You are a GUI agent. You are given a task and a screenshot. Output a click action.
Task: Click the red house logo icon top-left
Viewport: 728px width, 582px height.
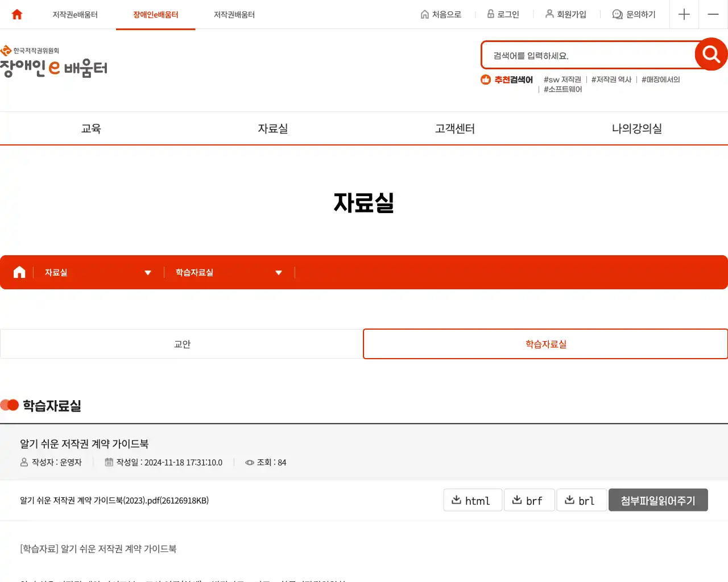pyautogui.click(x=15, y=14)
